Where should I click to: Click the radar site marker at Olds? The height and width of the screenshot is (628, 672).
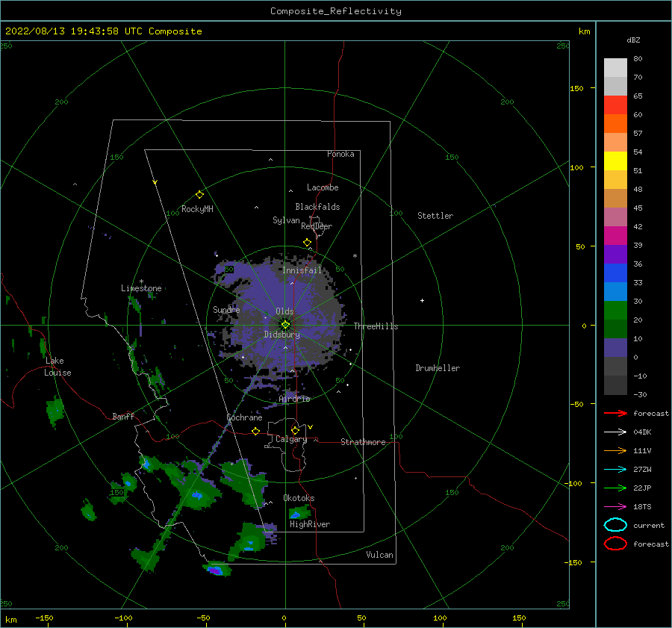coord(285,325)
